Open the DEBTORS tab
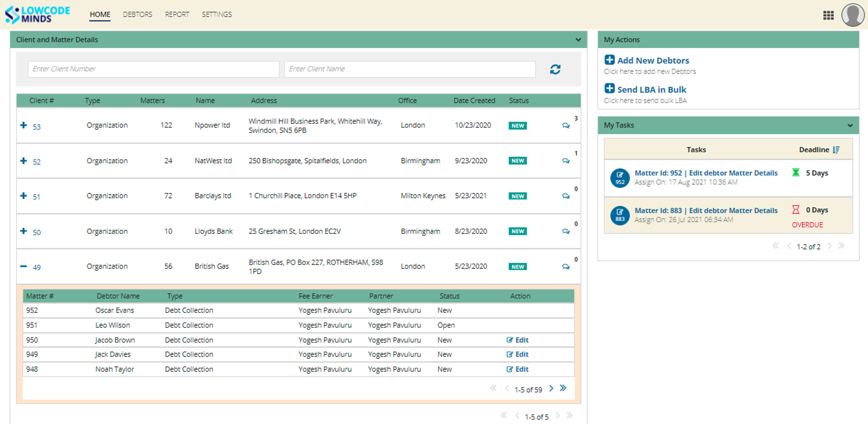Image resolution: width=868 pixels, height=424 pixels. 137,14
